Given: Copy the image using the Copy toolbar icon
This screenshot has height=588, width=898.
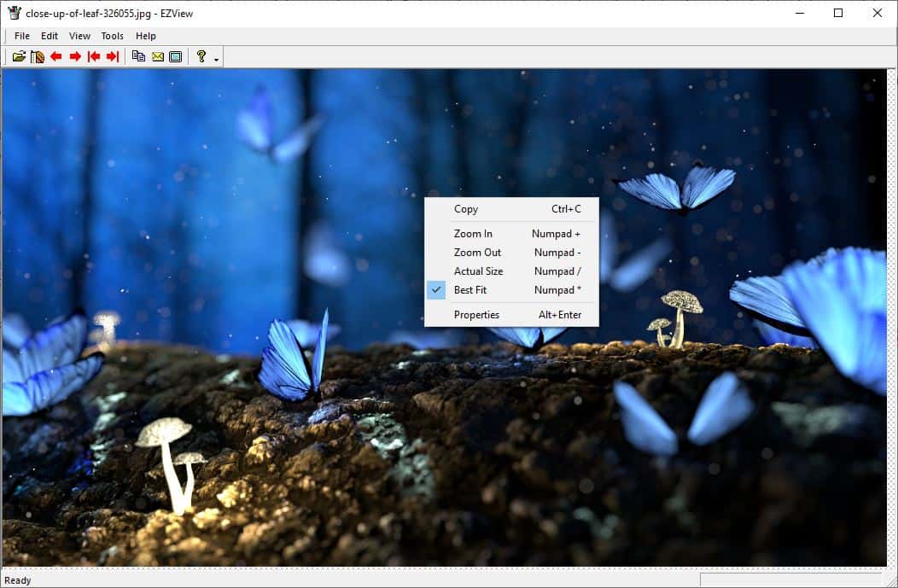Looking at the screenshot, I should pos(139,56).
